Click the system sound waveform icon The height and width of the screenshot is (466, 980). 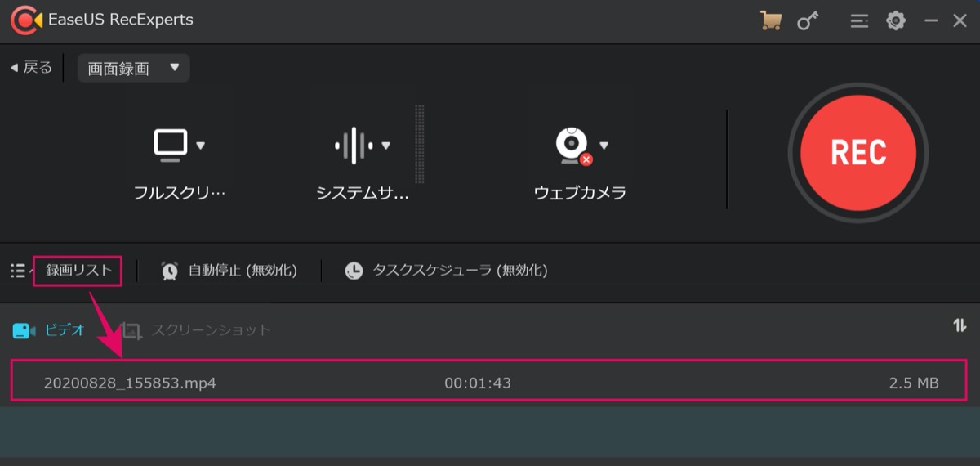click(x=354, y=146)
